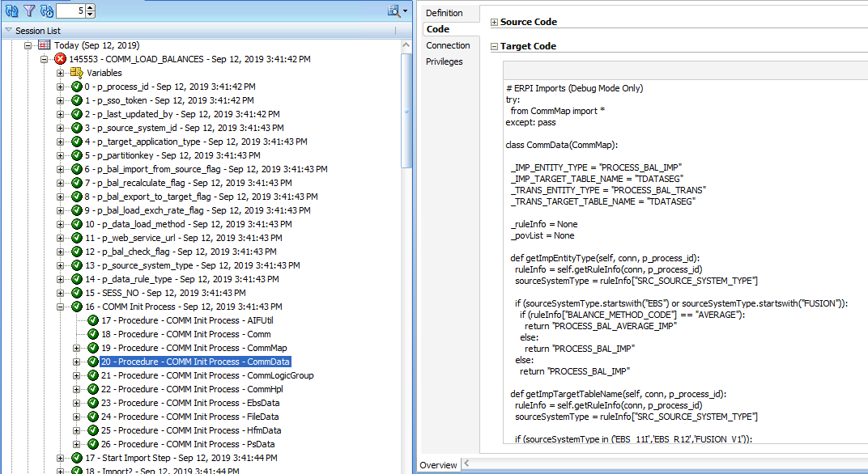Click the green status icon for 1 - p_sso_token

[x=77, y=100]
